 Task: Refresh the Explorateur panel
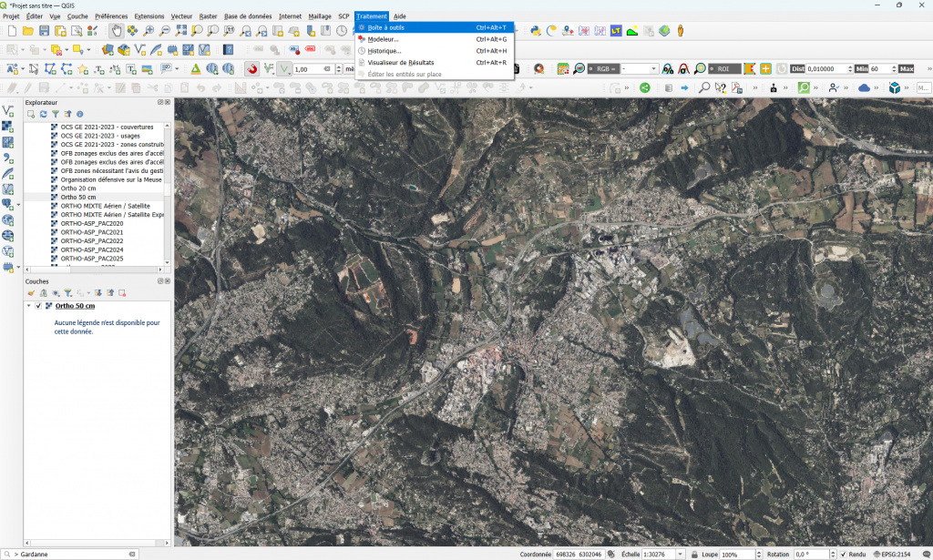coord(43,114)
